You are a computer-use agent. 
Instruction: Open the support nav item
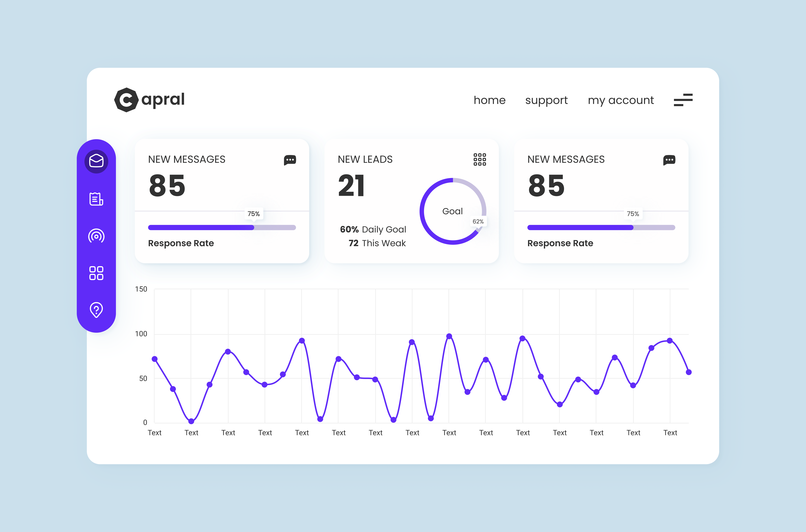(x=546, y=100)
